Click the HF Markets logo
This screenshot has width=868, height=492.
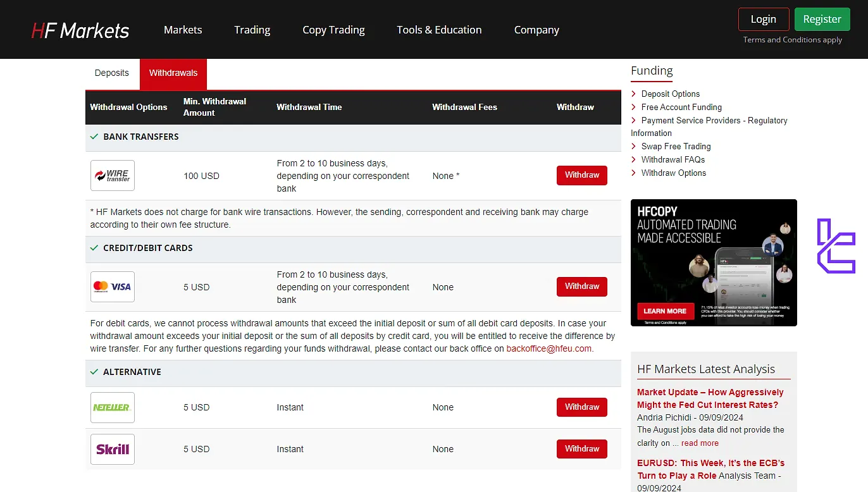point(80,30)
